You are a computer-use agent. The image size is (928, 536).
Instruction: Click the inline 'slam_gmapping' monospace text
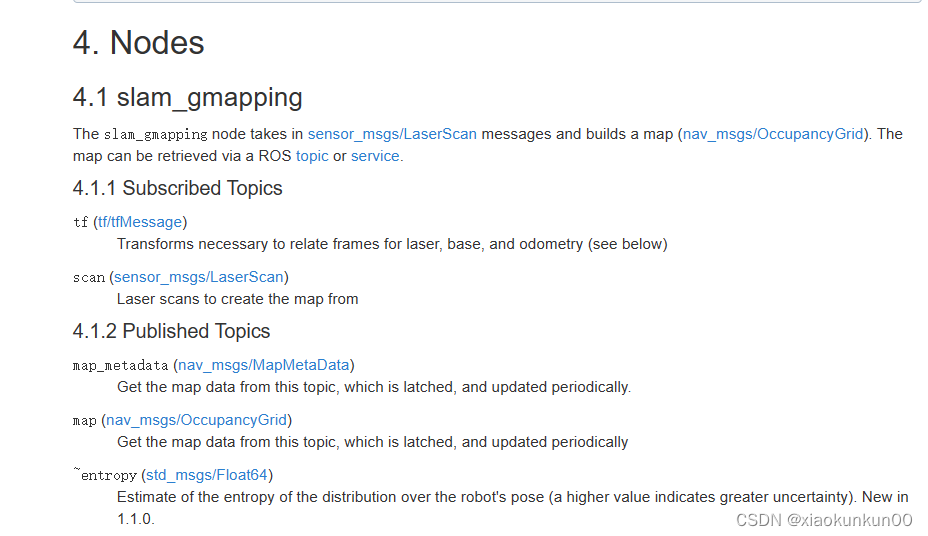[156, 135]
